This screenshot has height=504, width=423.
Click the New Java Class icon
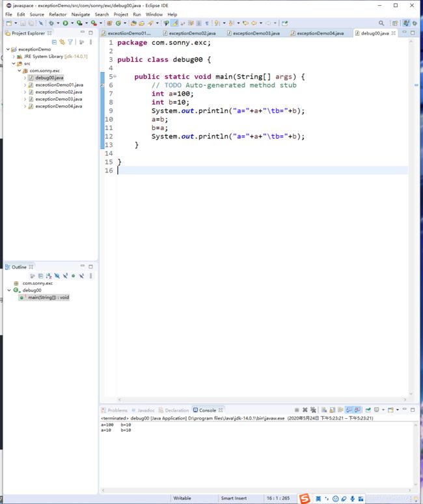(118, 23)
